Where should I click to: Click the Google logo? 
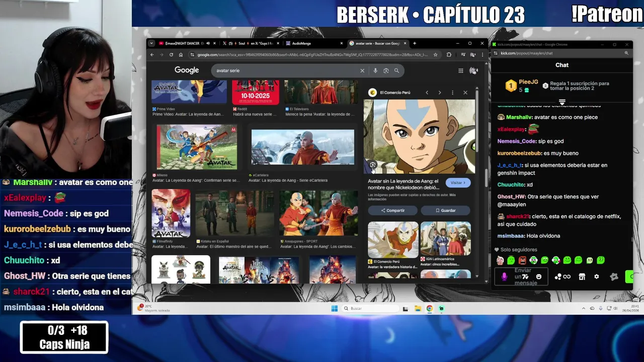pos(187,70)
